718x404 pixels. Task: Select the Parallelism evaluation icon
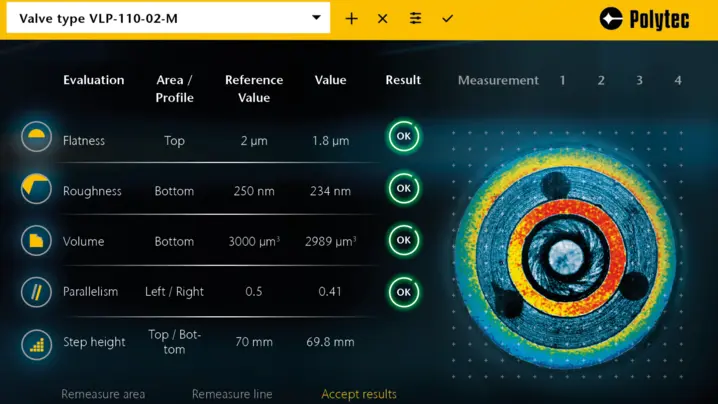[x=37, y=292]
